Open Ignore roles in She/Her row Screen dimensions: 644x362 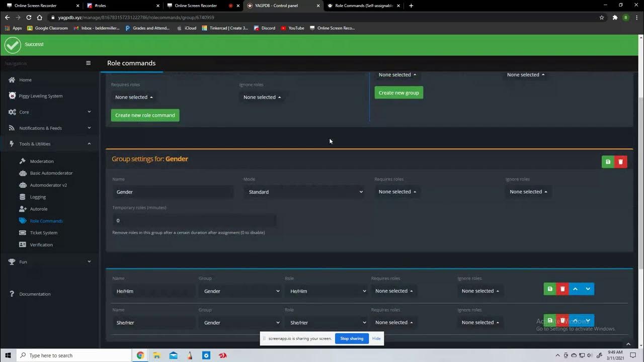coord(480,322)
